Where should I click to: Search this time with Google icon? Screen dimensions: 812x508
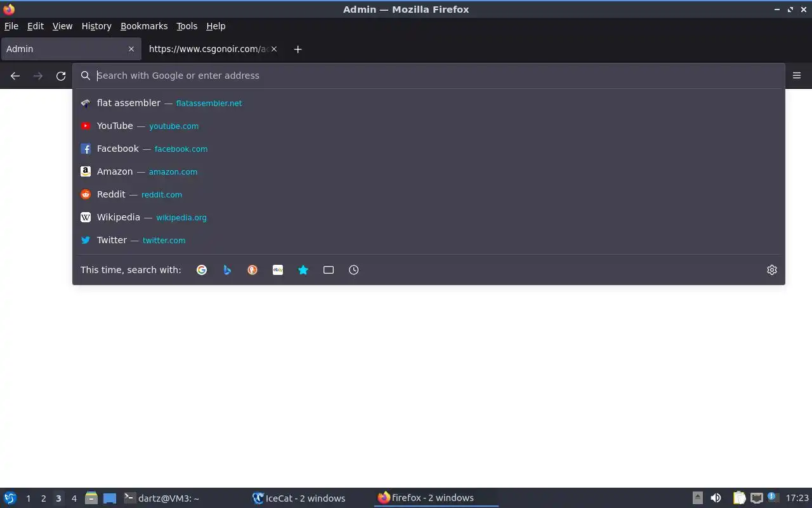202,270
